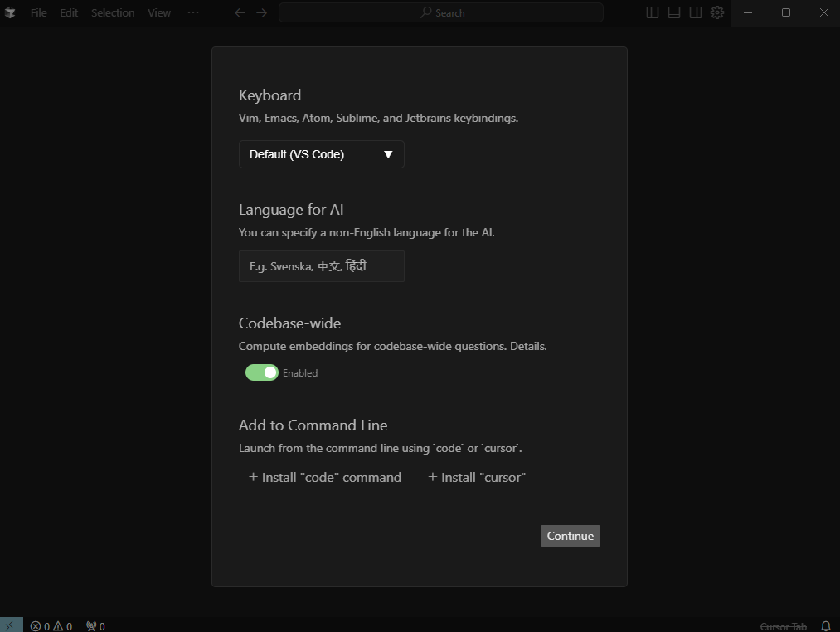Open settings via the gear icon
The height and width of the screenshot is (632, 840).
pyautogui.click(x=716, y=12)
